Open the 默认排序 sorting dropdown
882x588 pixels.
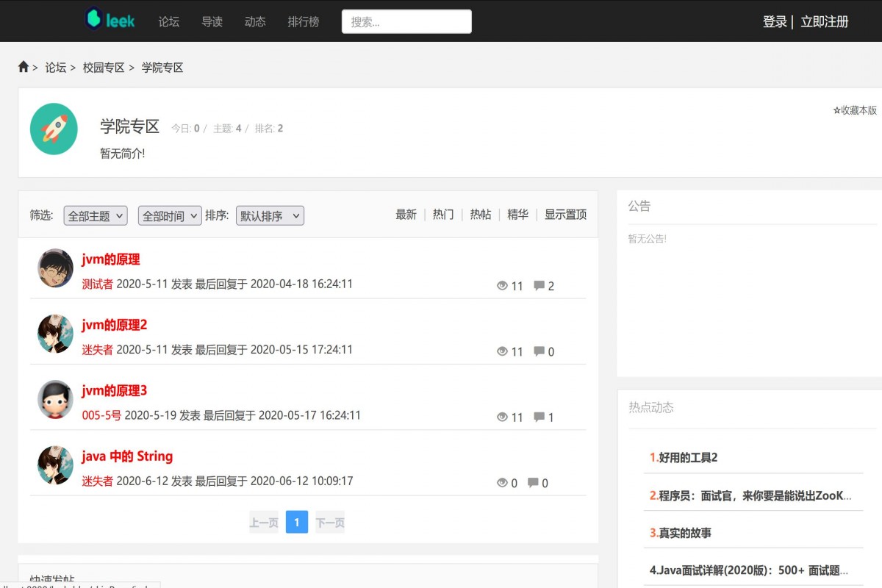270,215
